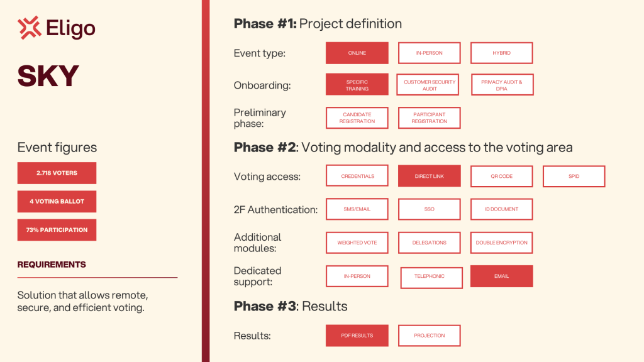Pick the QR CODE access option

click(501, 177)
